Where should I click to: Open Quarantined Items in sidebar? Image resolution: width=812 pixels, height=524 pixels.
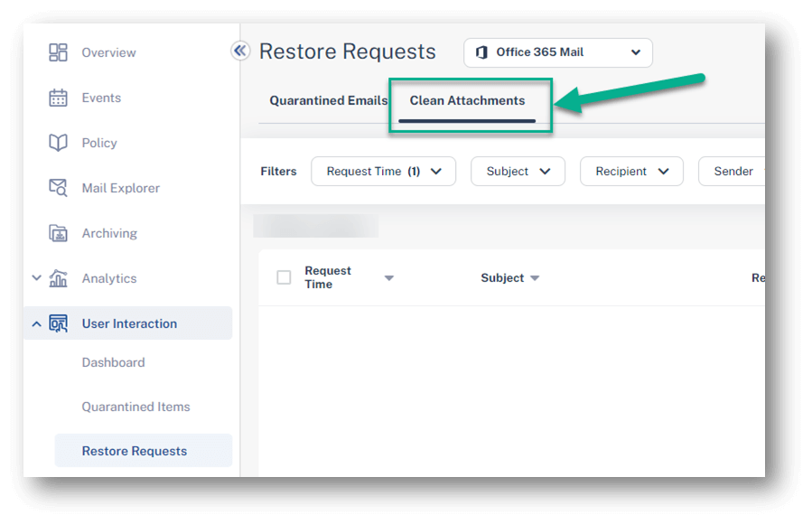pos(135,407)
